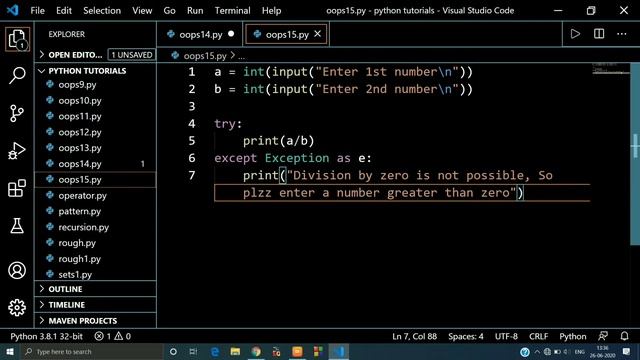The image size is (640, 360).
Task: Open the Search view in activity bar
Action: click(x=17, y=76)
